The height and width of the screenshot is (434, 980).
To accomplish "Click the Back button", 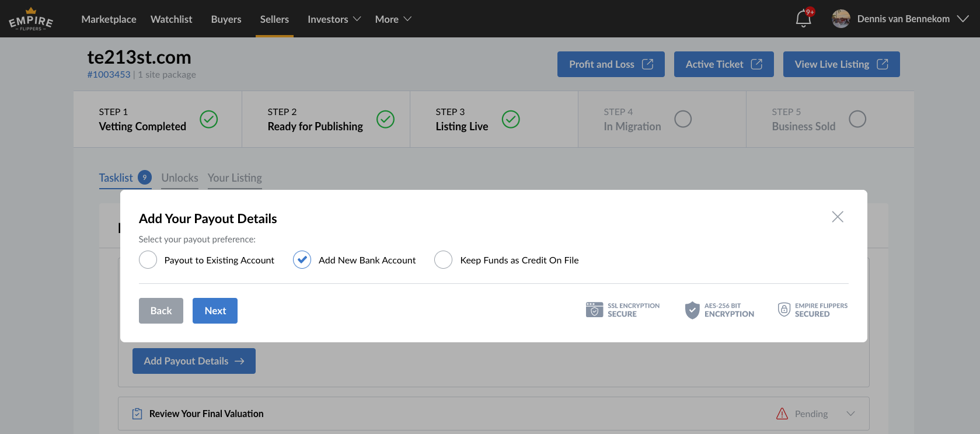I will pyautogui.click(x=161, y=311).
